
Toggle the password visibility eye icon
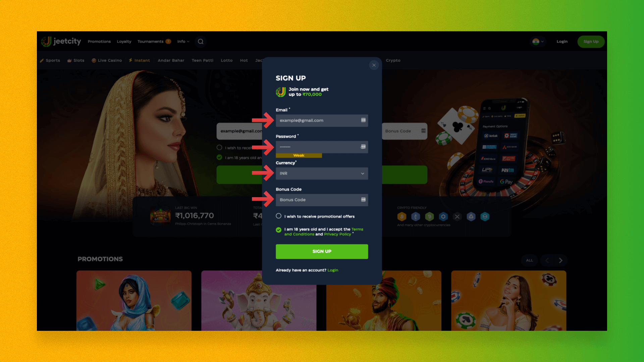363,147
